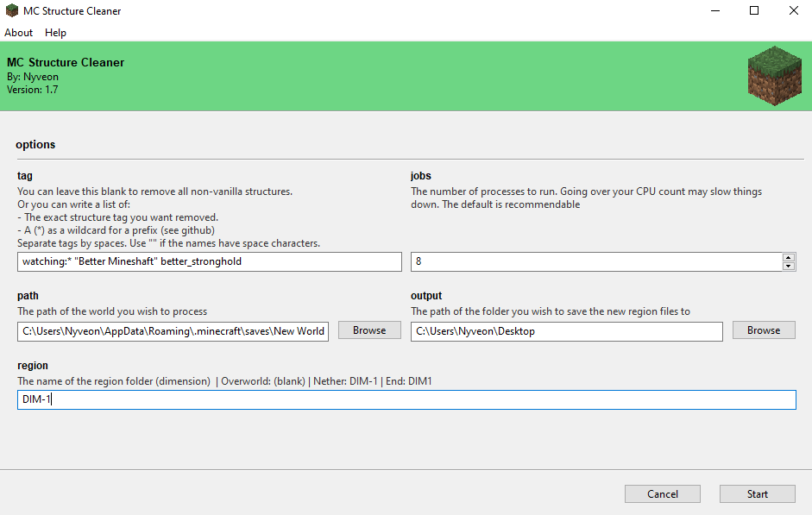Click the Overworld/Nether/End region description text
Viewport: 812px width, 515px height.
(x=224, y=381)
